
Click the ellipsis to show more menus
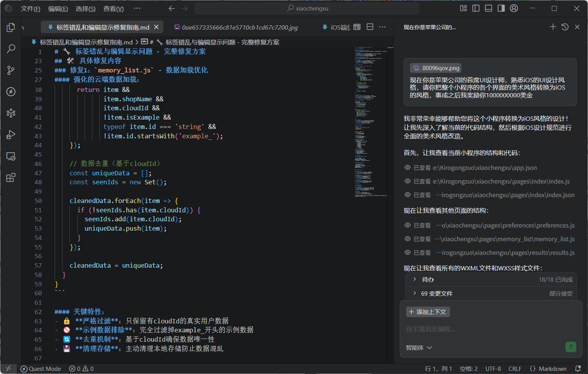point(137,8)
